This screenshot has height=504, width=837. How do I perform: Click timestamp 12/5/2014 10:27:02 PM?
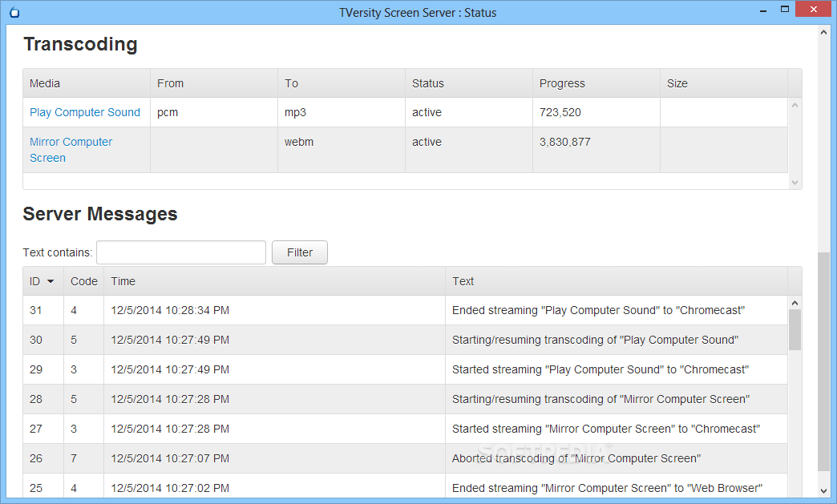(x=170, y=488)
